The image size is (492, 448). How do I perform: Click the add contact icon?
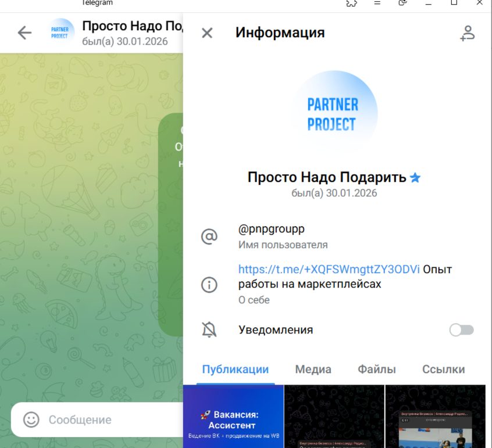[x=467, y=33]
